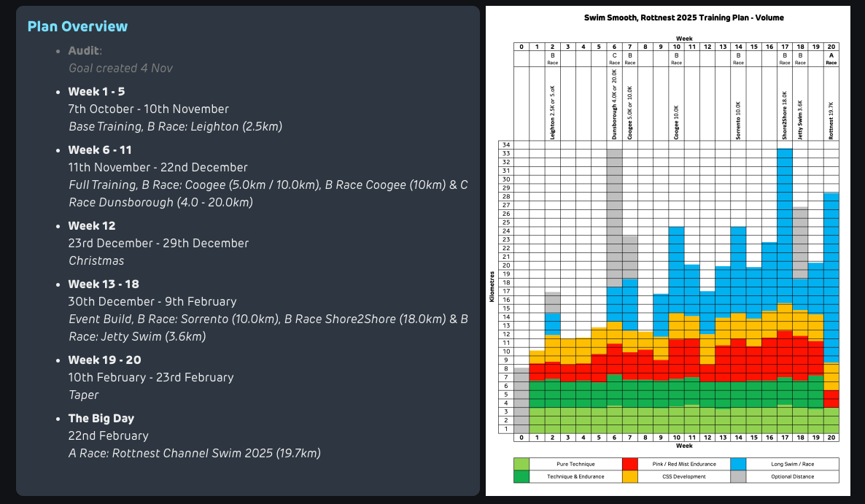Select the 'CSS Development' legend label
This screenshot has height=504, width=865.
pyautogui.click(x=684, y=477)
